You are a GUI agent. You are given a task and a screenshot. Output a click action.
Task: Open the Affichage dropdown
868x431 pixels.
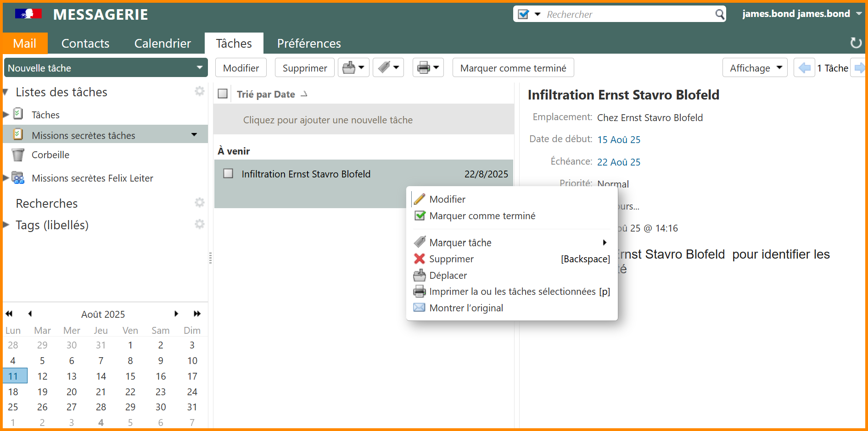755,68
